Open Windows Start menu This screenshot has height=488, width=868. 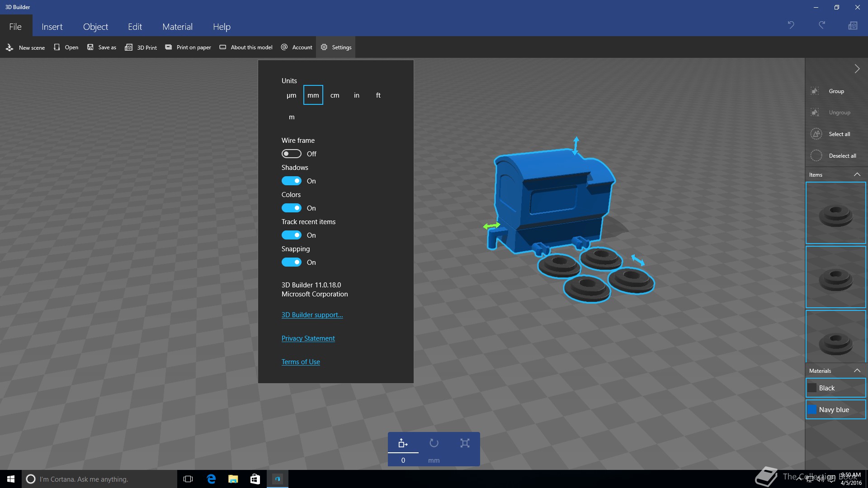tap(11, 479)
